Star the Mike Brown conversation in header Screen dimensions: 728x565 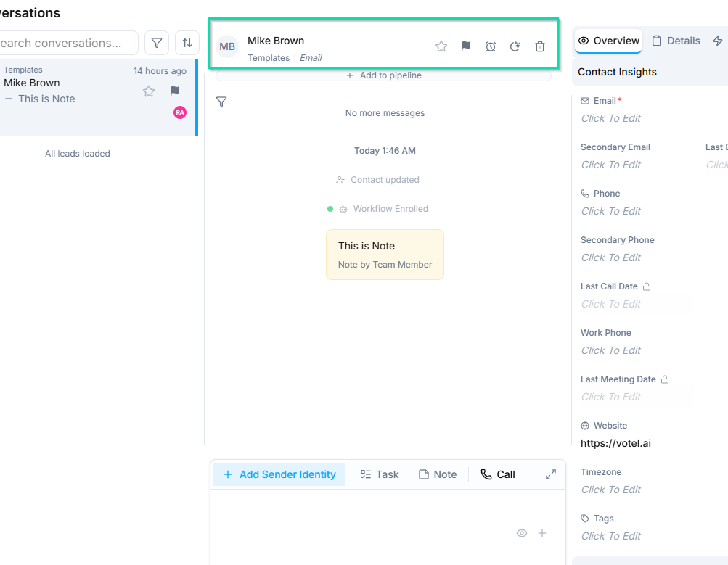pyautogui.click(x=441, y=46)
